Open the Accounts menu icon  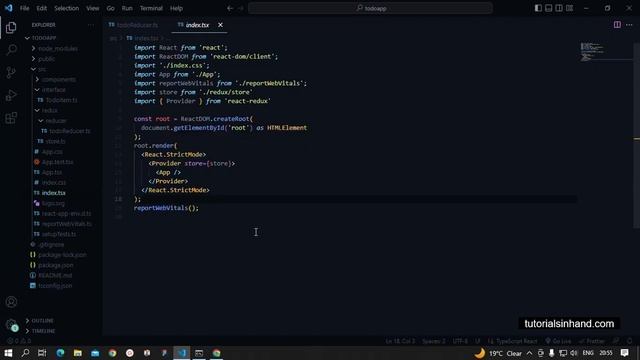pos(11,302)
